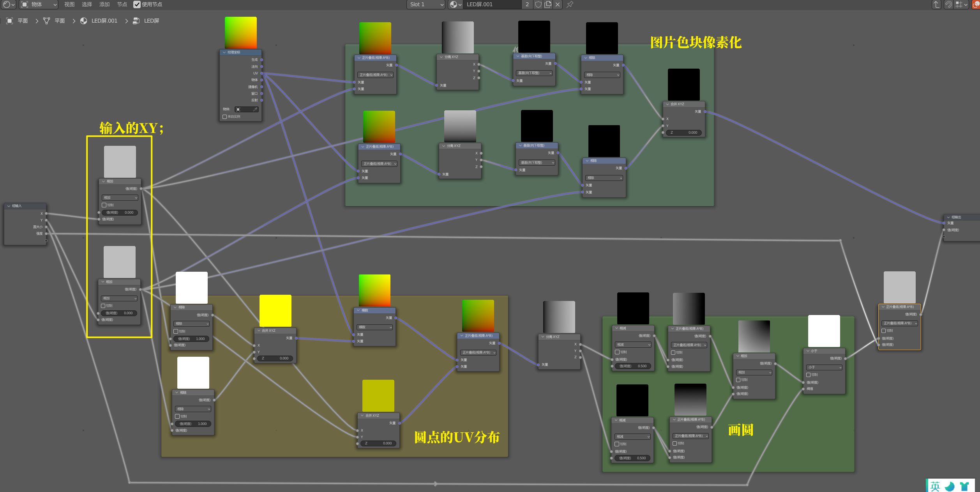980x492 pixels.
Task: Click the parent node tree arrow icon
Action: click(x=936, y=4)
